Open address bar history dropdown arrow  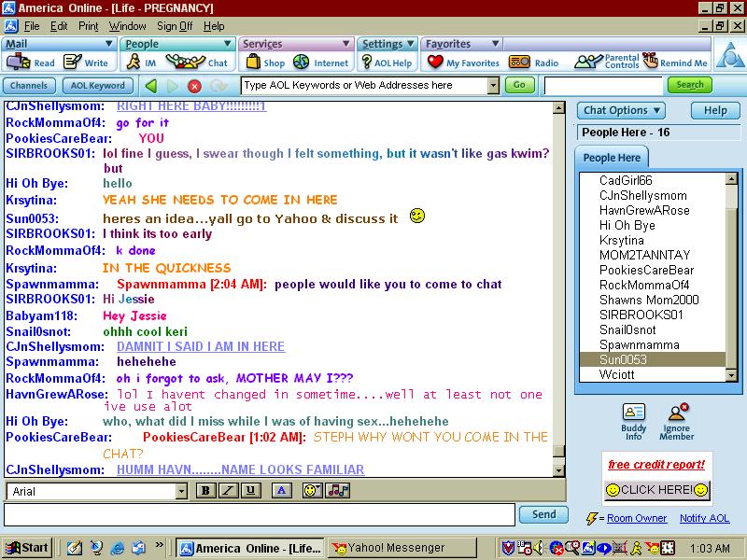pos(494,86)
